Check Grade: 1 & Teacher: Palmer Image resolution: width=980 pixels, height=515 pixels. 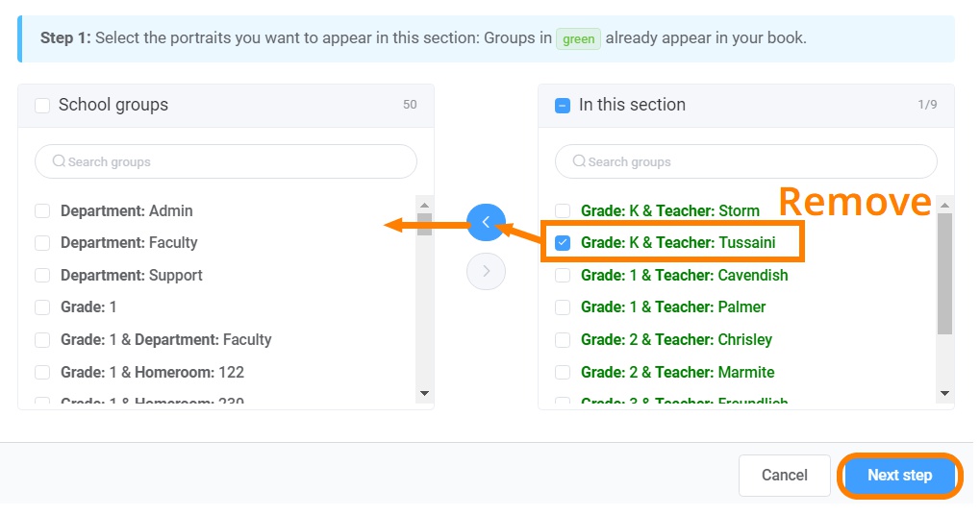563,307
